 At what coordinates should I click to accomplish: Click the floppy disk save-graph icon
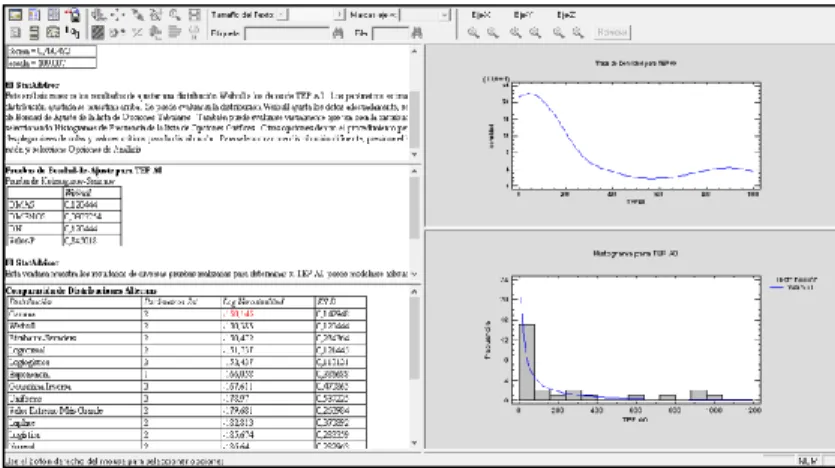coord(194,15)
